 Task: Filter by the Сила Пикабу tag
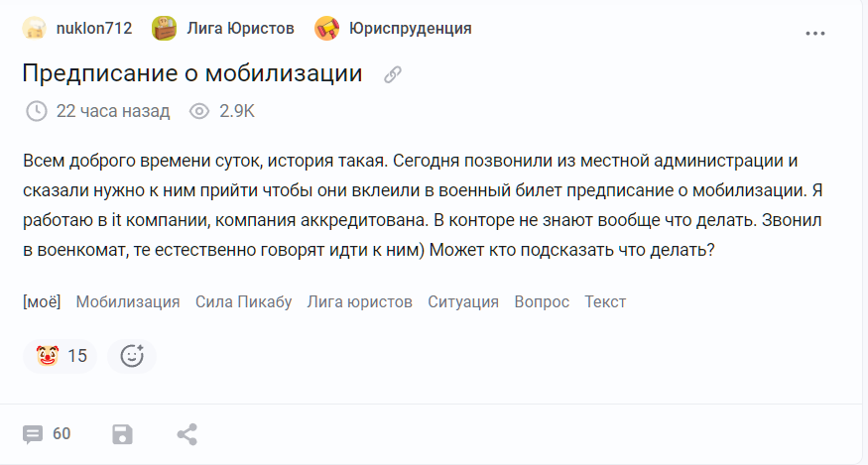(x=243, y=301)
